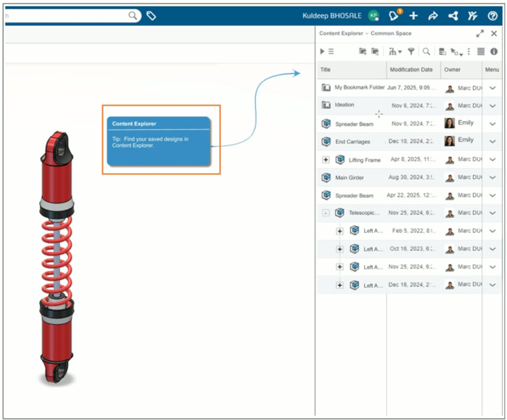Image resolution: width=507 pixels, height=420 pixels.
Task: Open the My Bookmark Folder entry
Action: [x=359, y=87]
